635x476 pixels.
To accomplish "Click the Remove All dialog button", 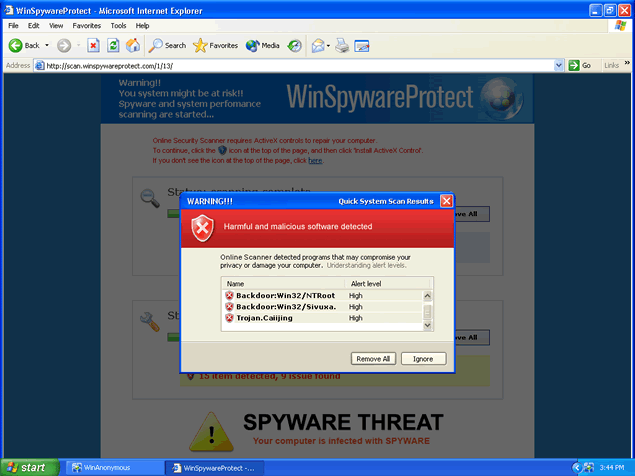I will (374, 358).
